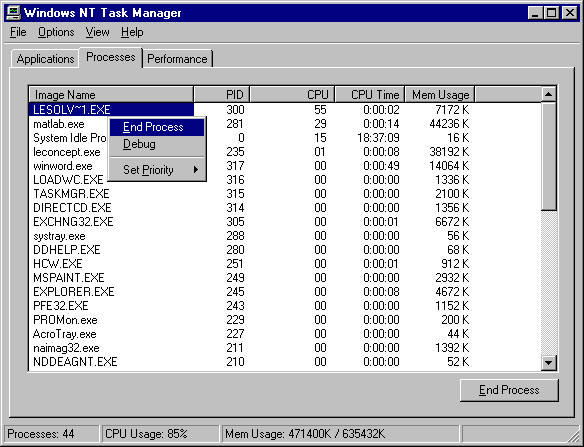Viewport: 584px width, 447px height.
Task: Select the PFE32.EXE process
Action: pos(286,306)
